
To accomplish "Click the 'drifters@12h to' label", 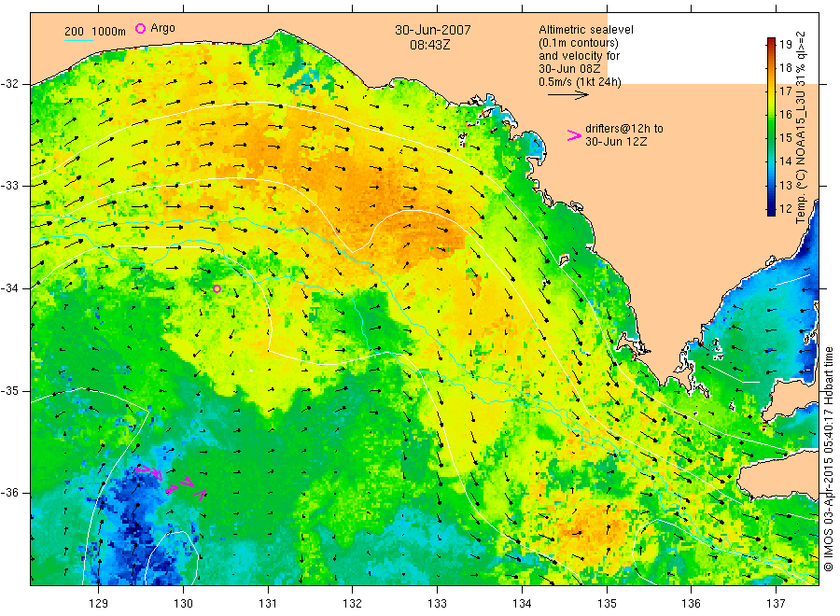I will tap(624, 129).
